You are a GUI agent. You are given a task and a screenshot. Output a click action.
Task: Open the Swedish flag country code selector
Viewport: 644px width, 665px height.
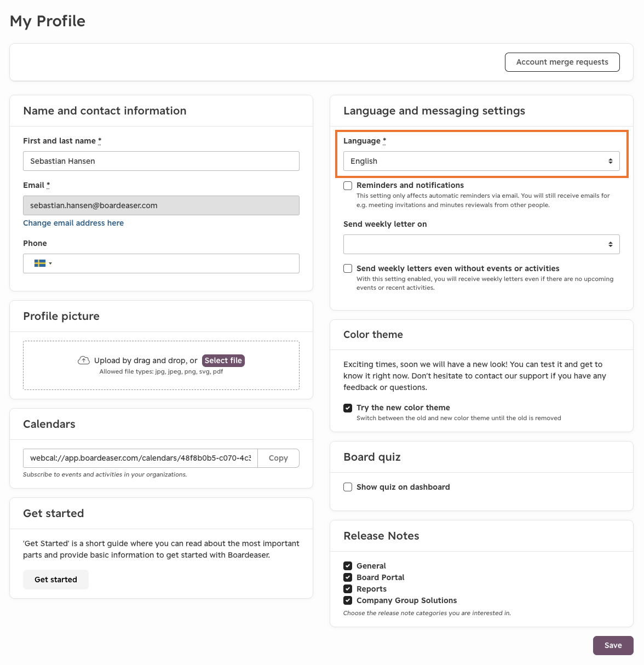pos(43,263)
